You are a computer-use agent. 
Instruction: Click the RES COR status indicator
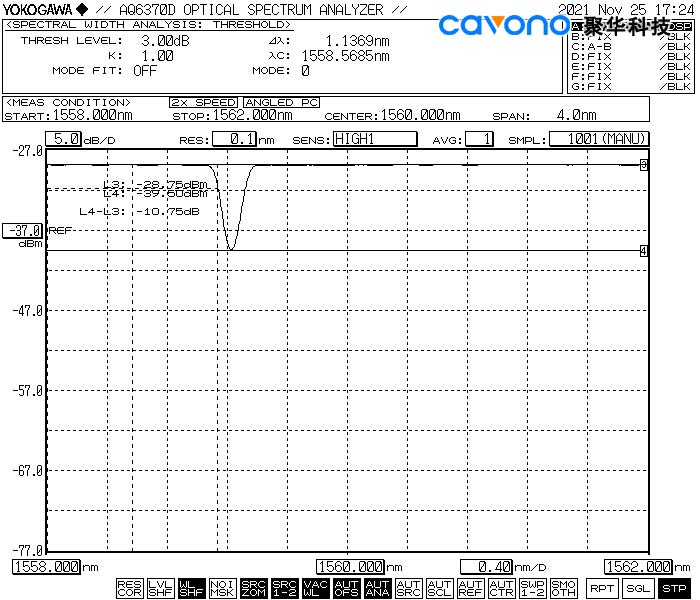129,589
